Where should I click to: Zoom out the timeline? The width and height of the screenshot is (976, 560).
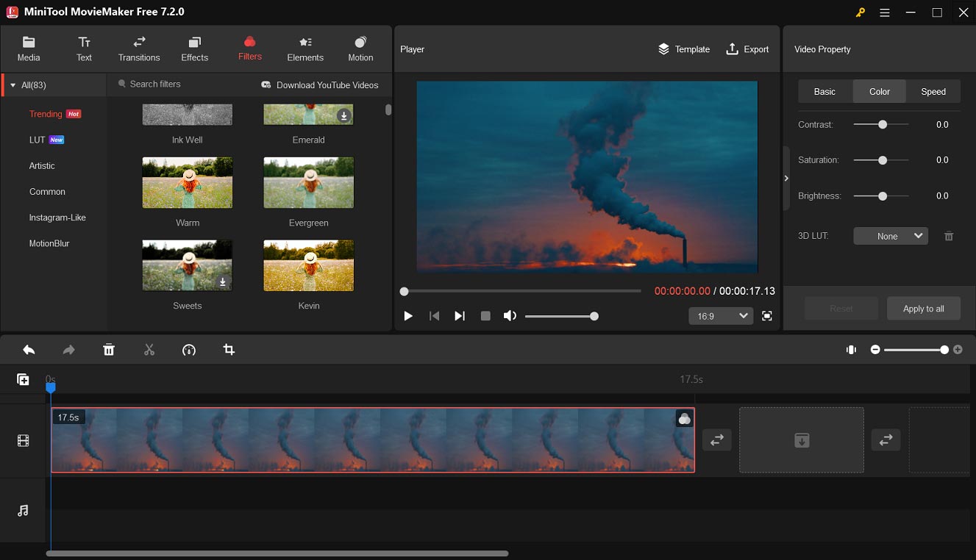point(875,350)
